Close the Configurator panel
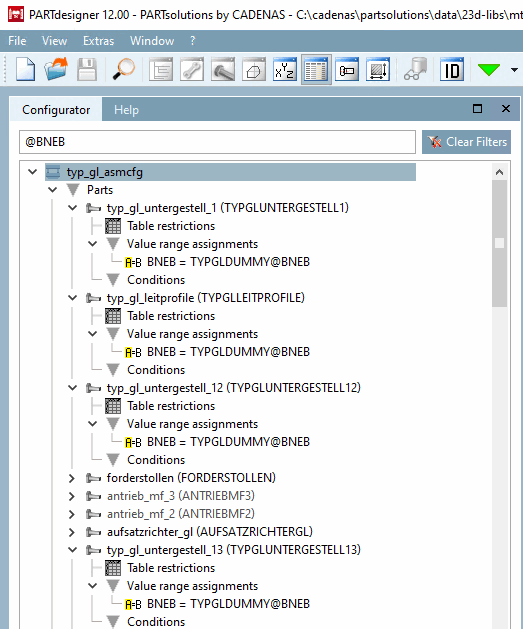The image size is (523, 629). 506,109
